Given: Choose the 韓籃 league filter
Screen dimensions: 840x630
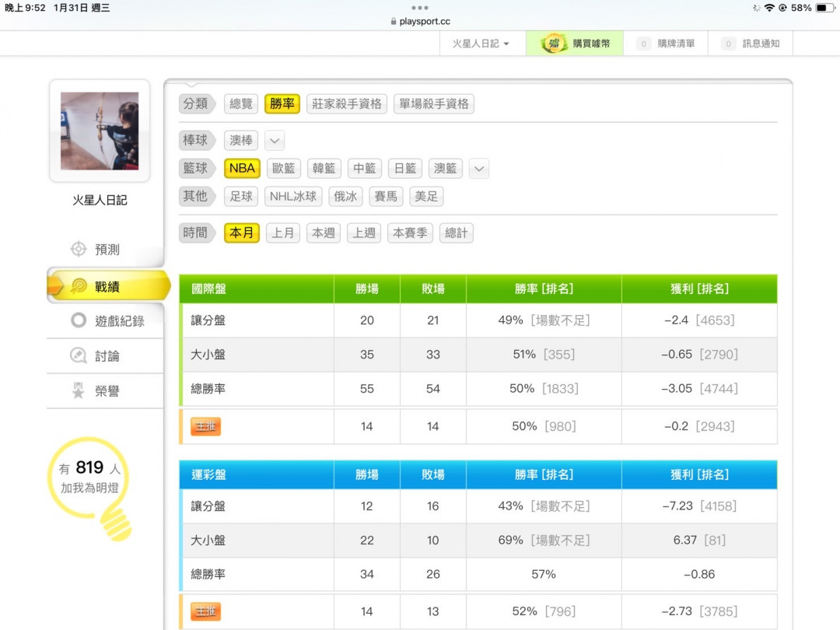Looking at the screenshot, I should click(x=324, y=168).
